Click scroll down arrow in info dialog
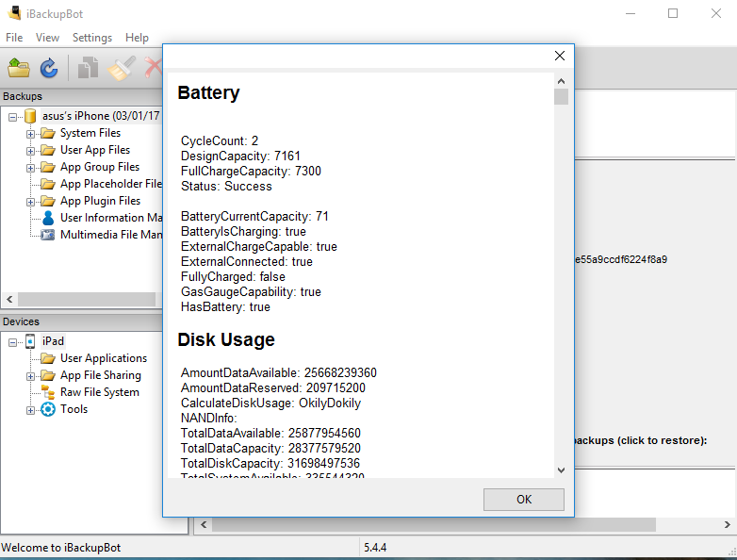 coord(561,470)
